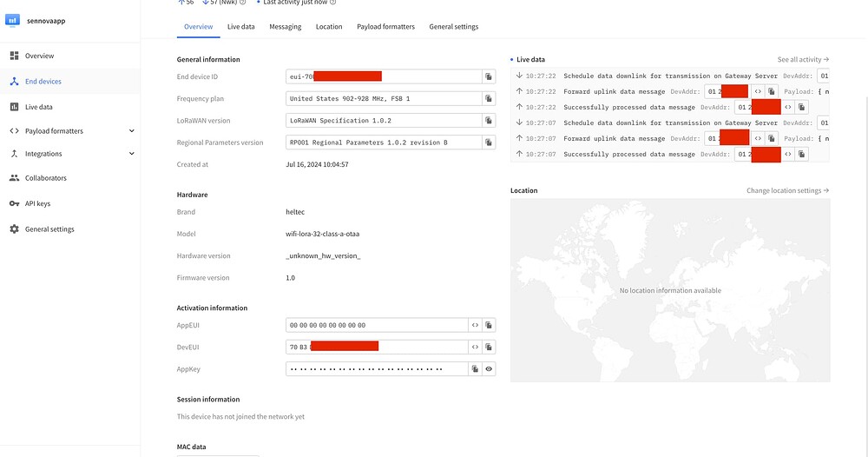This screenshot has width=868, height=457.
Task: Switch to the Messaging tab
Action: coord(285,27)
